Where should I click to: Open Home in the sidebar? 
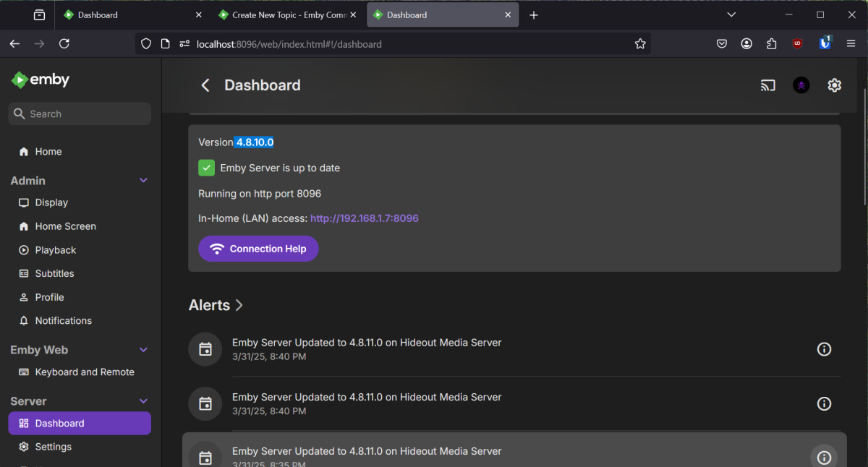point(80,152)
